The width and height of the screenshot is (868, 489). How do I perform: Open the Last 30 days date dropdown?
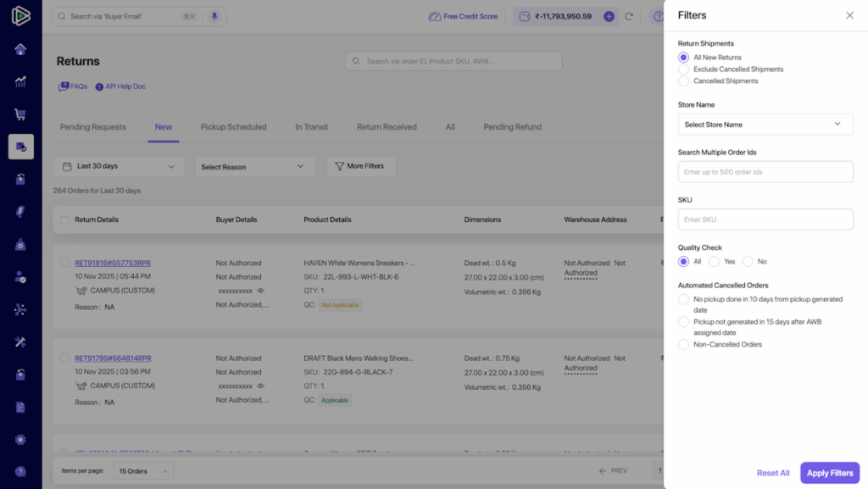point(119,167)
